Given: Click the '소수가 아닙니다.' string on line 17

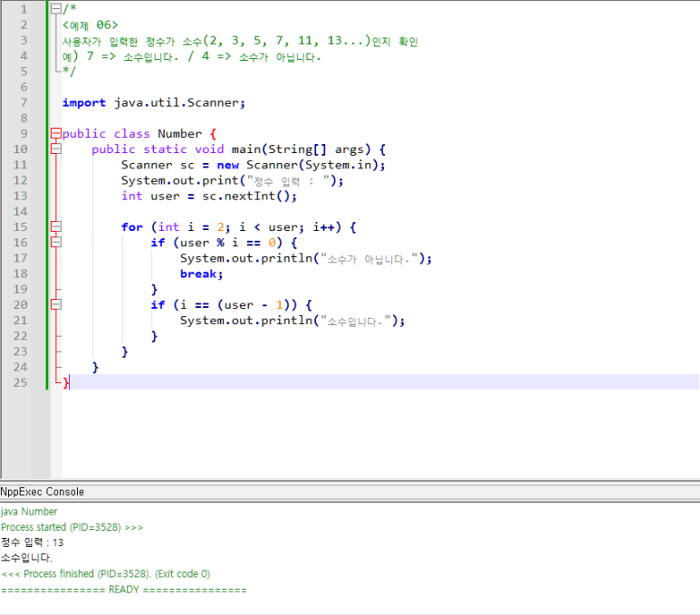Looking at the screenshot, I should pos(369,259).
